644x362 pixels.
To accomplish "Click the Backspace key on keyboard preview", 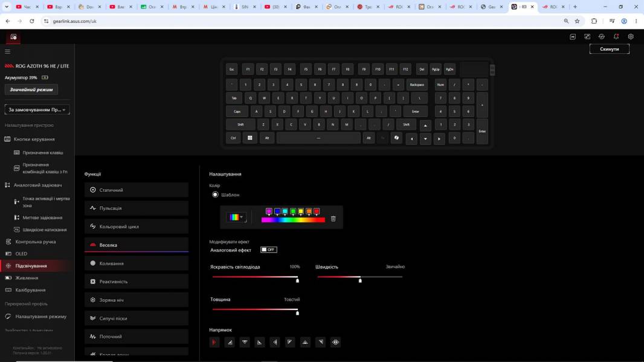I will (416, 85).
